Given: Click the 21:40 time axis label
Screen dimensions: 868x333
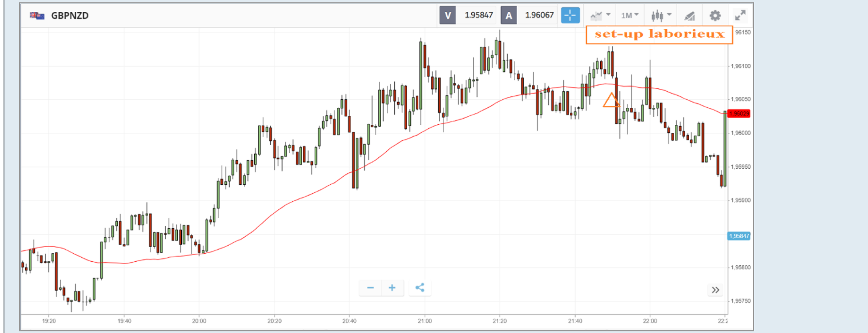Looking at the screenshot, I should tap(574, 320).
